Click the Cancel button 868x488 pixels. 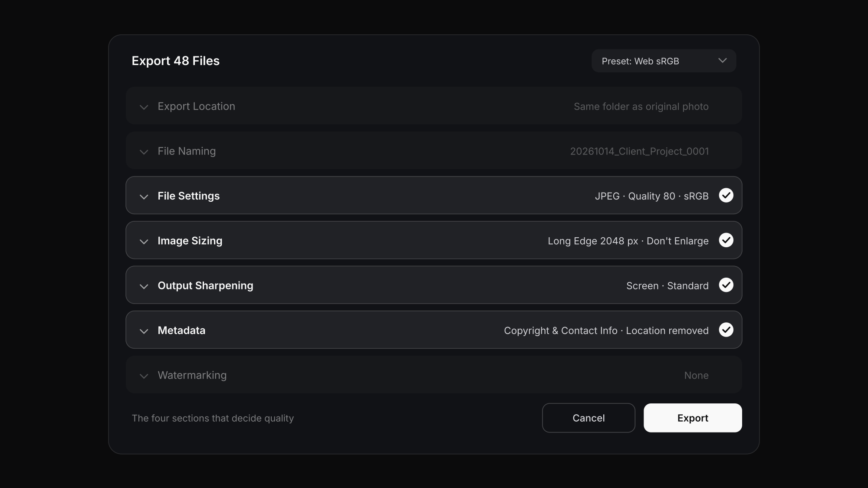[x=589, y=418]
